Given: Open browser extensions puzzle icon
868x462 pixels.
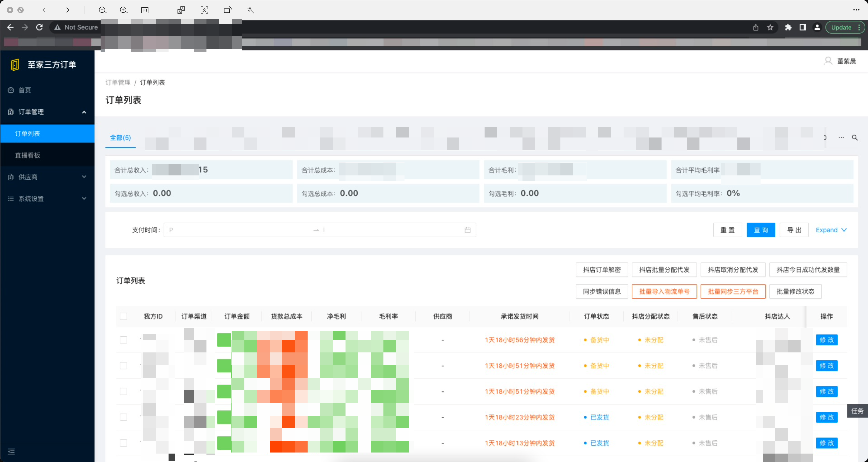Looking at the screenshot, I should (x=788, y=28).
